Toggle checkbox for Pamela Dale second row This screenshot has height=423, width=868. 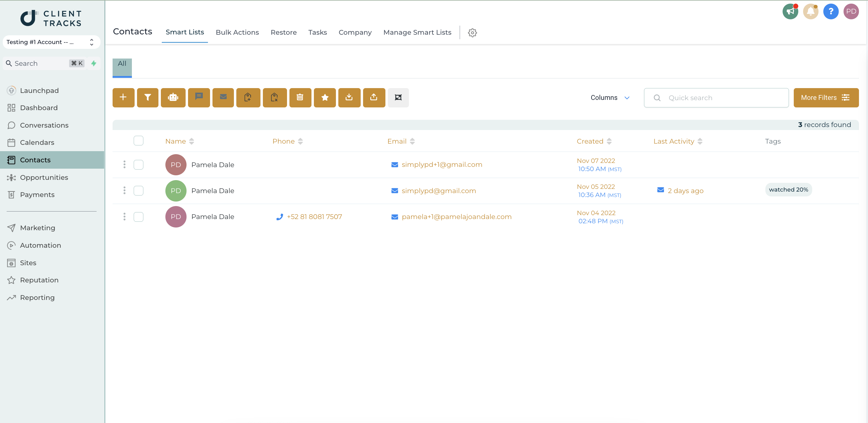(x=139, y=190)
